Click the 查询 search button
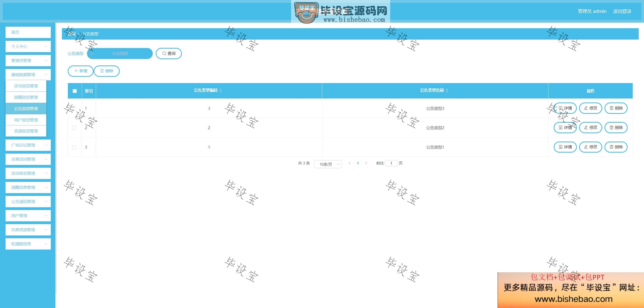This screenshot has width=644, height=308. tap(169, 53)
